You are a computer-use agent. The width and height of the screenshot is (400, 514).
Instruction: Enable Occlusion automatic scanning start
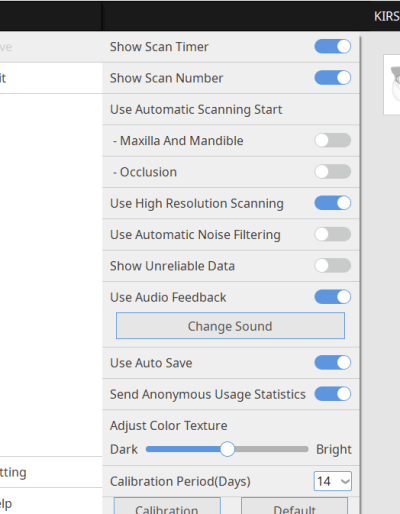[332, 172]
